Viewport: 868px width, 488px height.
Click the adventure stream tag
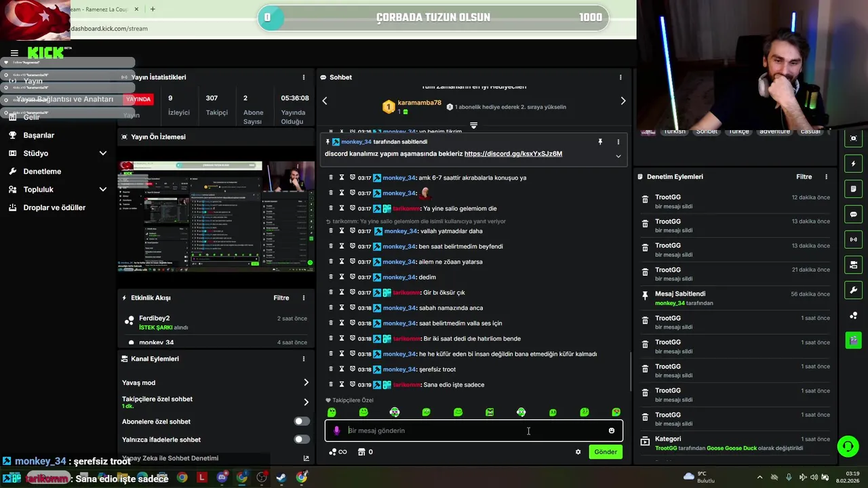click(774, 131)
